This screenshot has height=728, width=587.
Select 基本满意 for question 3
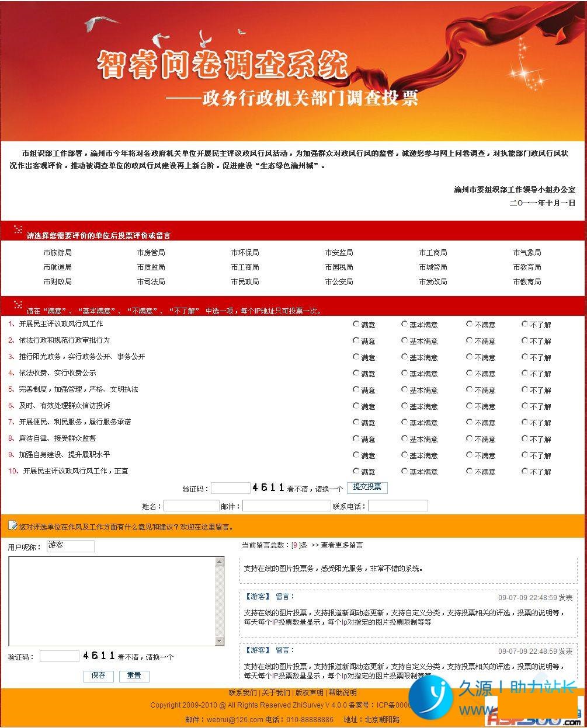[x=404, y=357]
